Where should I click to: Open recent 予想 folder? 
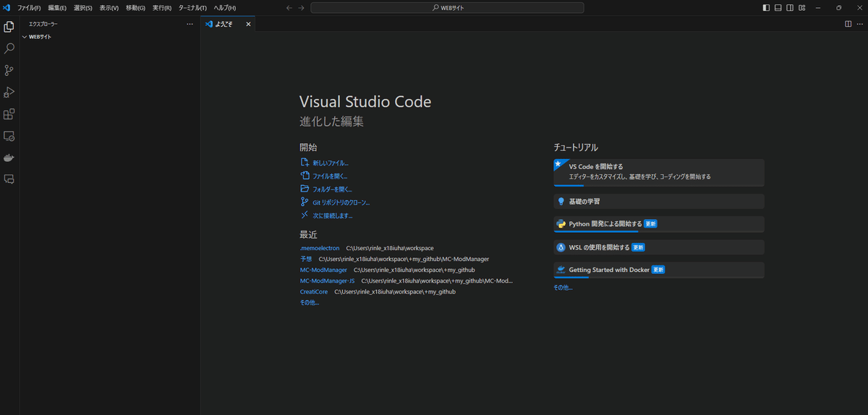click(306, 259)
